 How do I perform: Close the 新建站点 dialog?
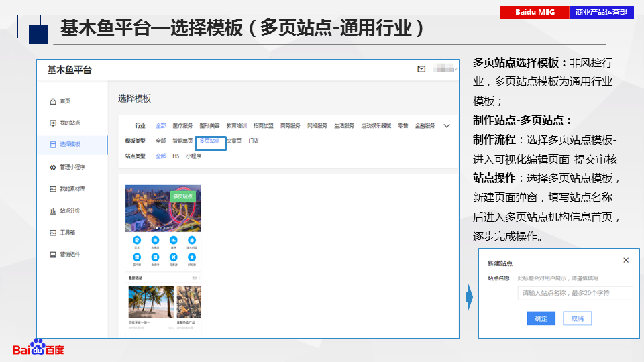pos(626,260)
